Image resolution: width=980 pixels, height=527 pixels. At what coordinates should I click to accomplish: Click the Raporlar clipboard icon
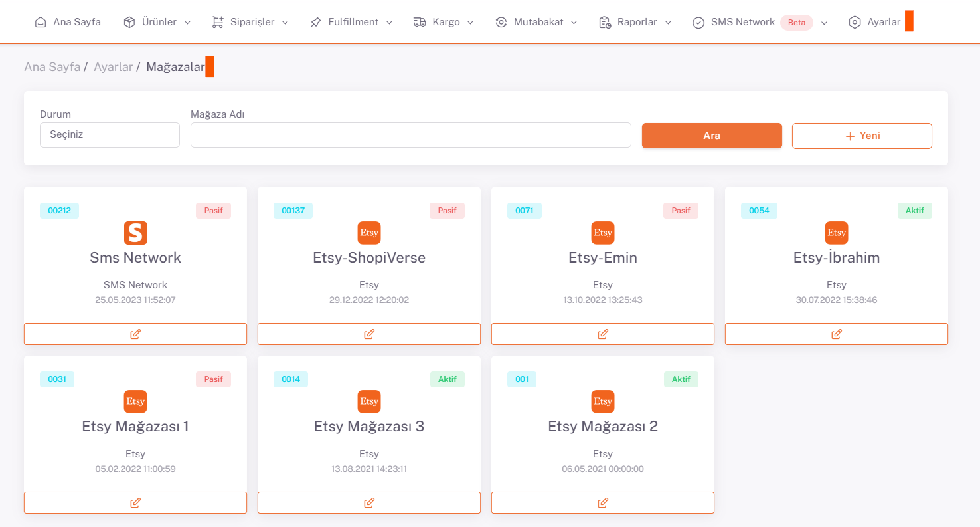605,22
